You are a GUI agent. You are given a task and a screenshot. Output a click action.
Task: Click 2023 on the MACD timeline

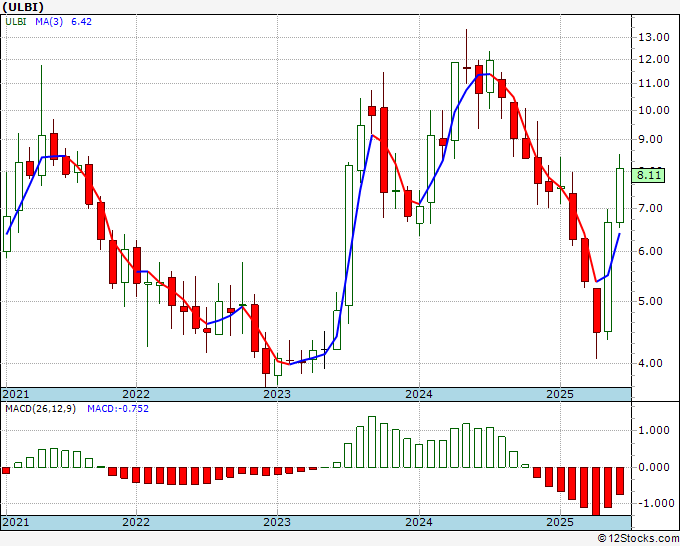pyautogui.click(x=277, y=522)
